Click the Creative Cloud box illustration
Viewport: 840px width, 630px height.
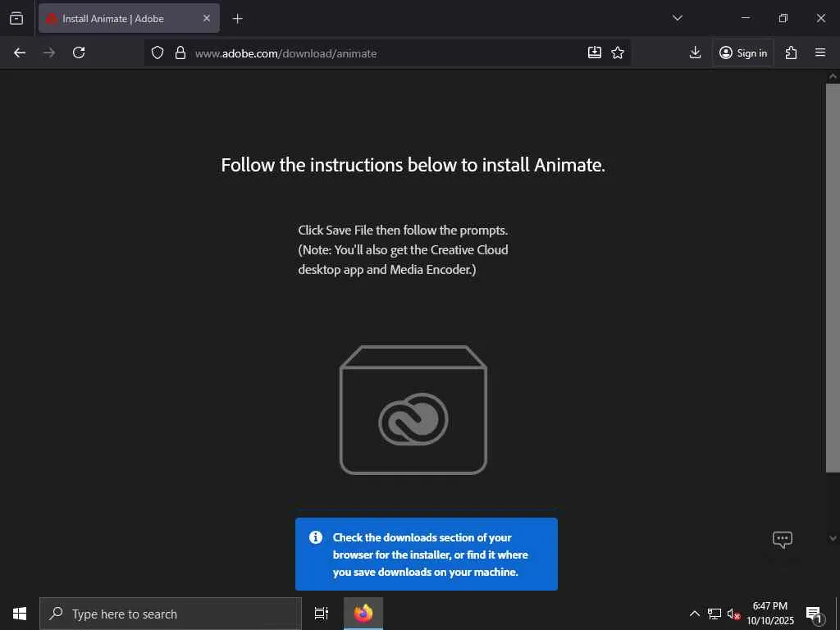coord(413,410)
